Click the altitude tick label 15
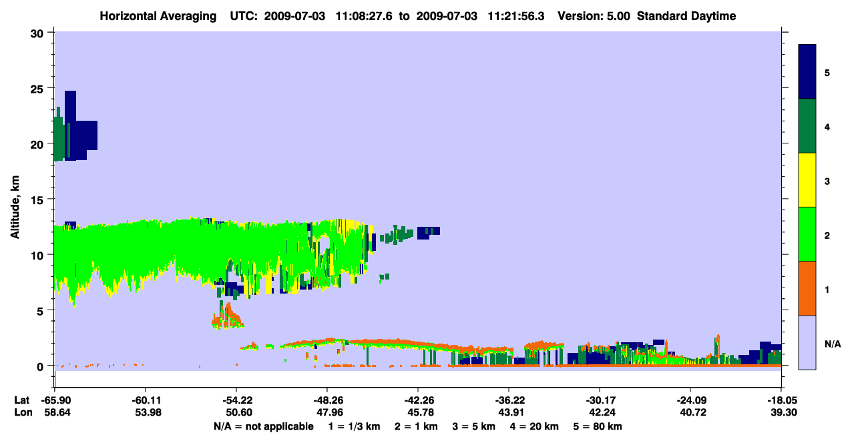Viewport: 868px width, 445px height. pyautogui.click(x=39, y=199)
